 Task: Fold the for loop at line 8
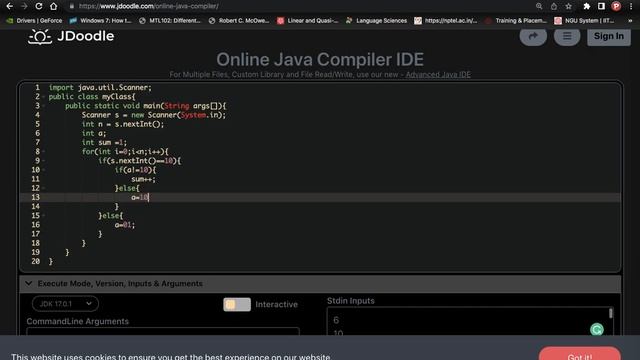pos(43,151)
